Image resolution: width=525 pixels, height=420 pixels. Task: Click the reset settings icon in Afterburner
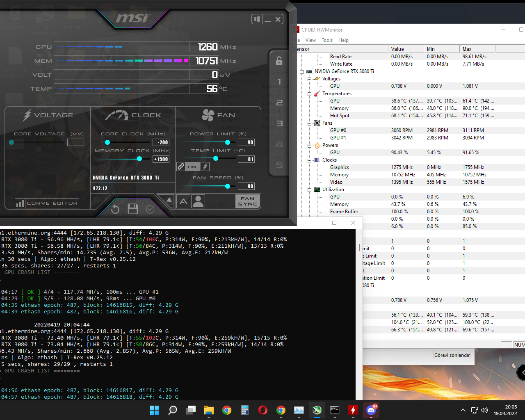(115, 209)
